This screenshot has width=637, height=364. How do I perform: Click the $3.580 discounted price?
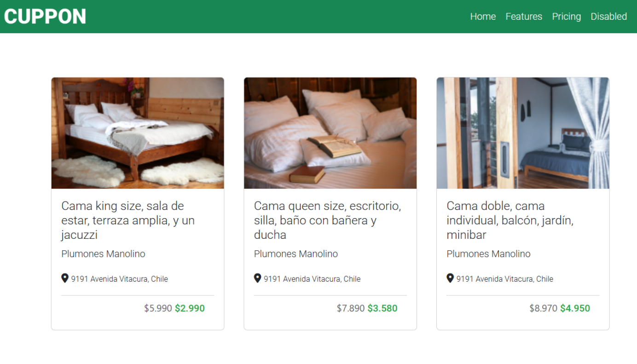coord(382,308)
